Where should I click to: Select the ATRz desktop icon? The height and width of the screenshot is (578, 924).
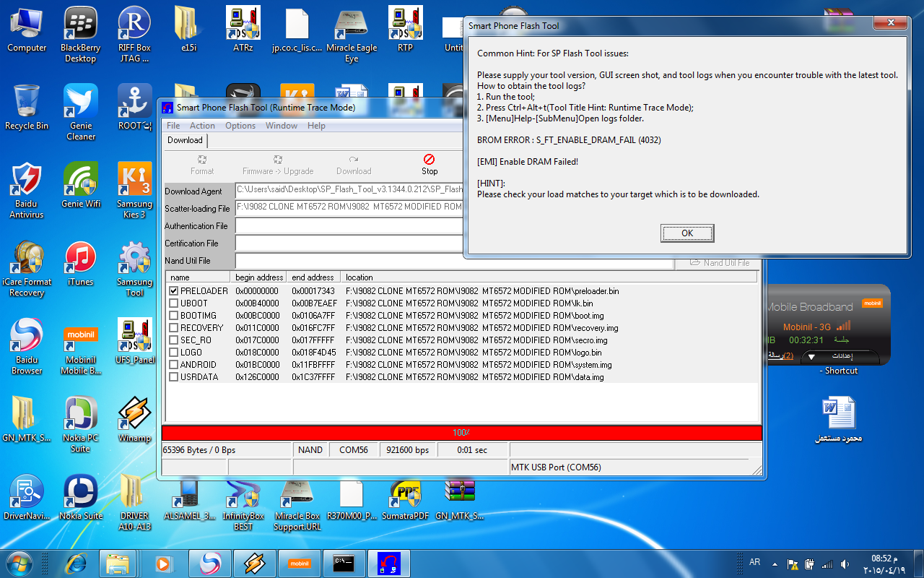pyautogui.click(x=243, y=29)
